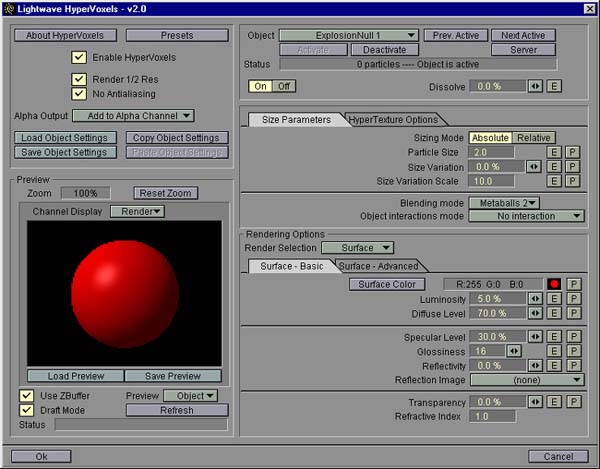This screenshot has width=600, height=469.
Task: Click Glossiness slider arrows button
Action: point(514,351)
